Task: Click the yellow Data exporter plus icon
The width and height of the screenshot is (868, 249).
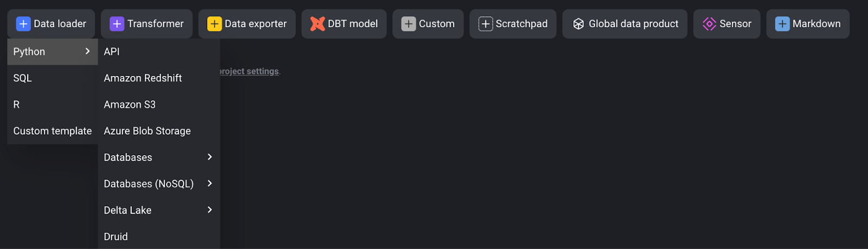Action: point(214,24)
